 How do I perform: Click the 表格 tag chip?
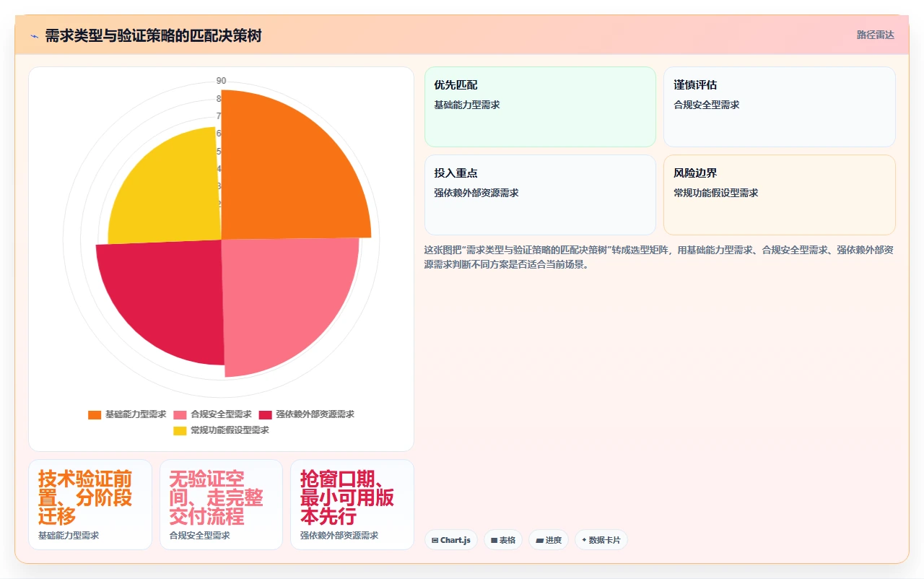(503, 540)
